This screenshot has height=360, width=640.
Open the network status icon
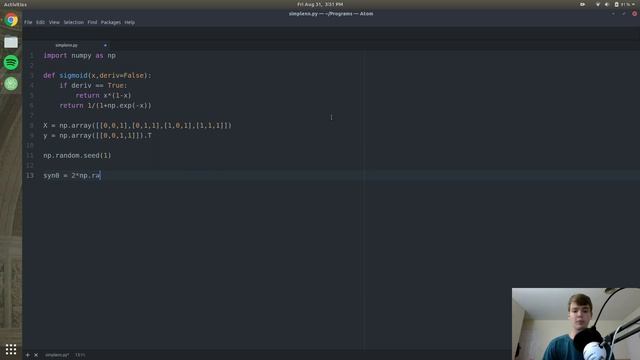(x=598, y=4)
